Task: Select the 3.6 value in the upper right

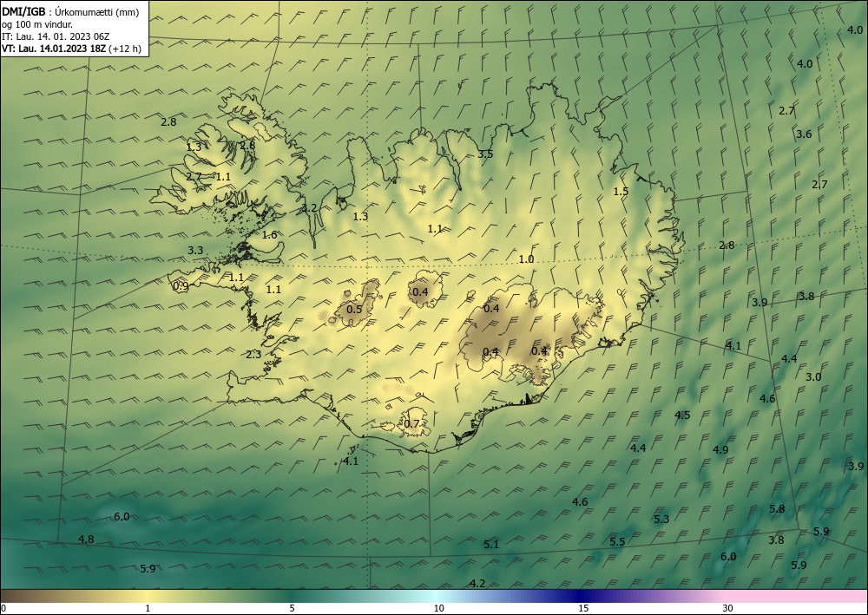Action: pyautogui.click(x=804, y=134)
